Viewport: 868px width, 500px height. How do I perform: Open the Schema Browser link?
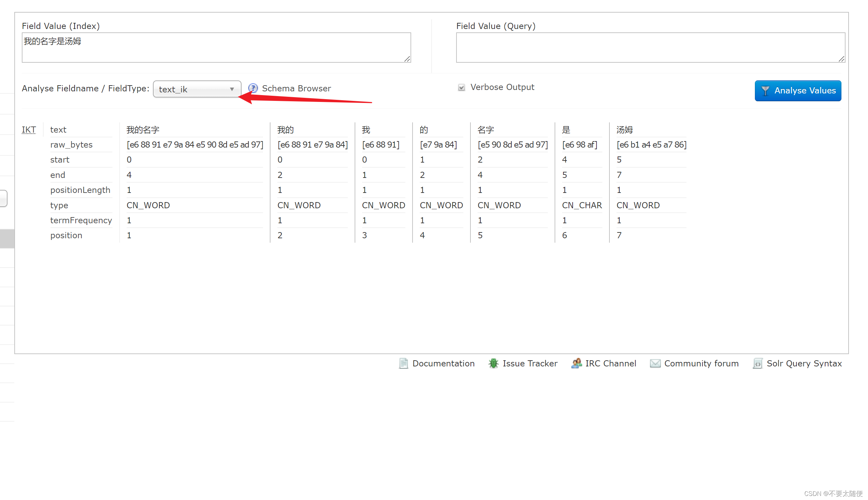(x=296, y=88)
